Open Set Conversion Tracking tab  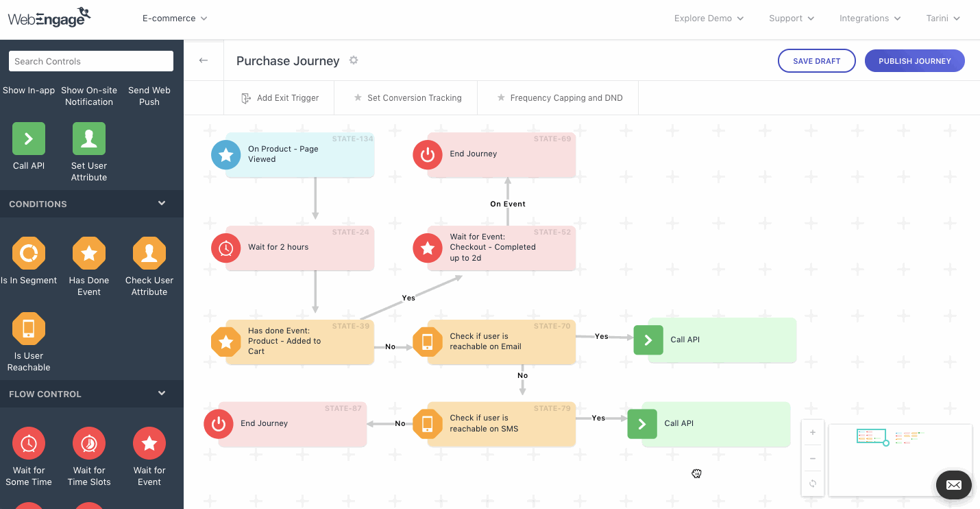click(x=406, y=98)
